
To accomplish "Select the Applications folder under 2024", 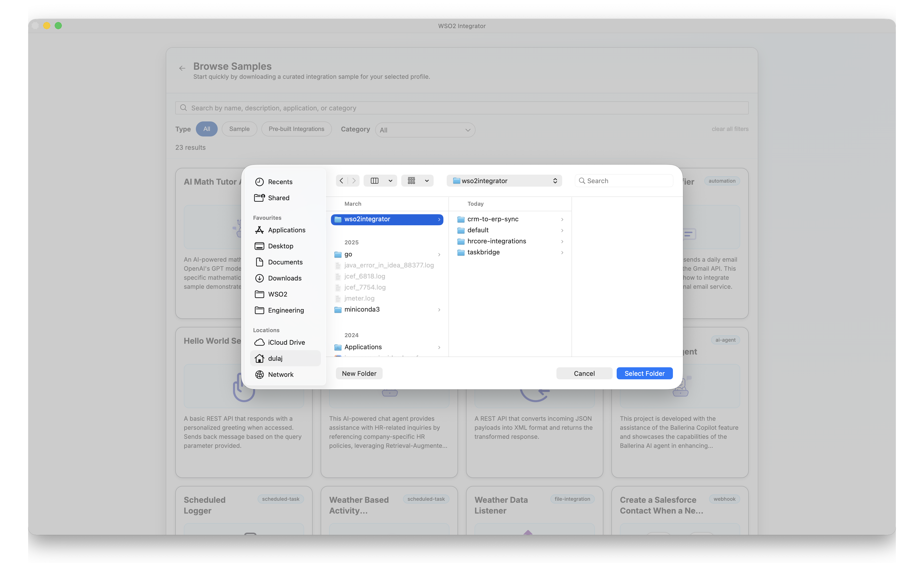I will [x=387, y=347].
